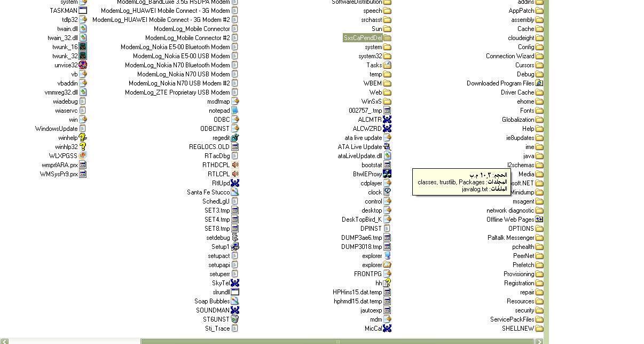
Task: Select the explorer application icon
Action: [387, 256]
